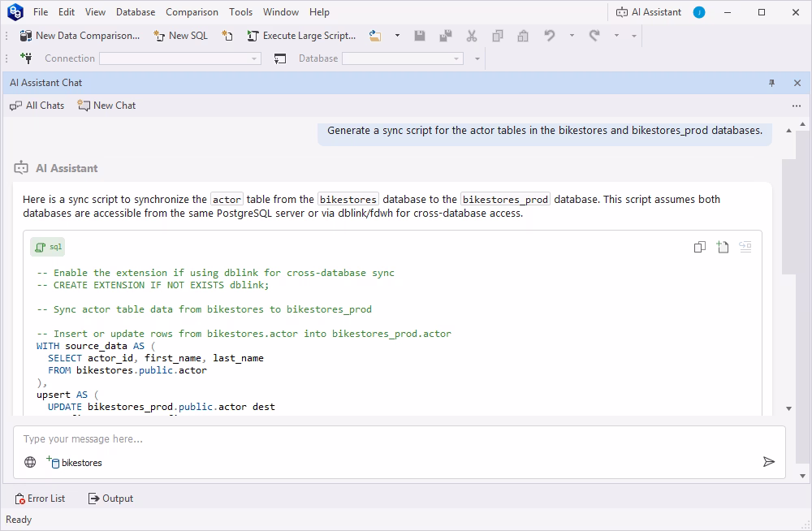Click 'Ready' in status bar
Viewport: 812px width, 531px height.
19,520
